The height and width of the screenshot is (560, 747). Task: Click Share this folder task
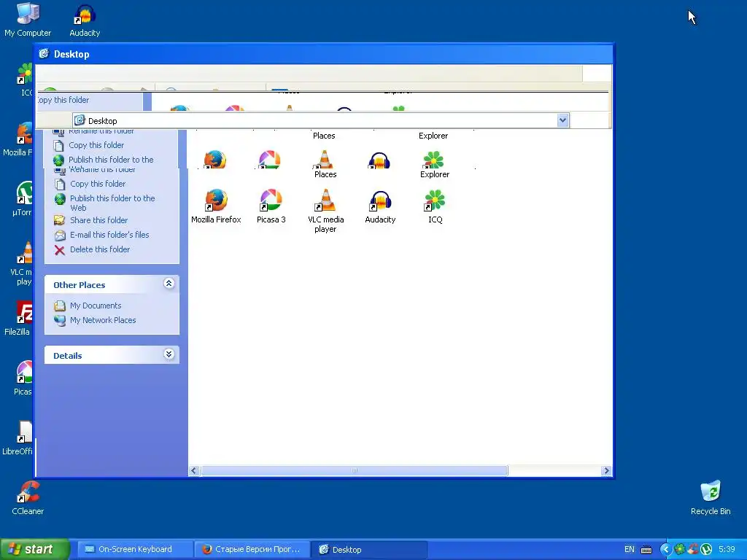pyautogui.click(x=98, y=220)
